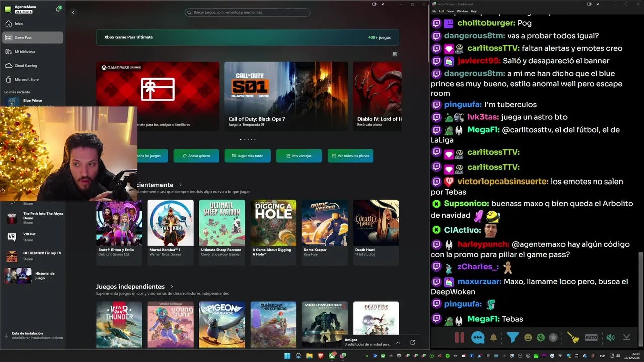Open the Dome Keeper game tile
Image resolution: width=644 pixels, height=362 pixels.
click(x=325, y=232)
